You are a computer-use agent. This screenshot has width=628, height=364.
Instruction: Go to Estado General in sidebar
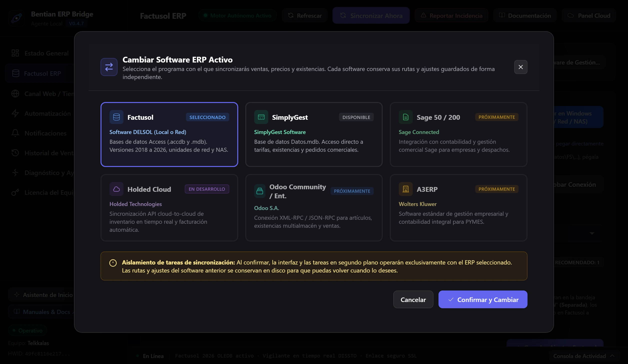(40, 53)
